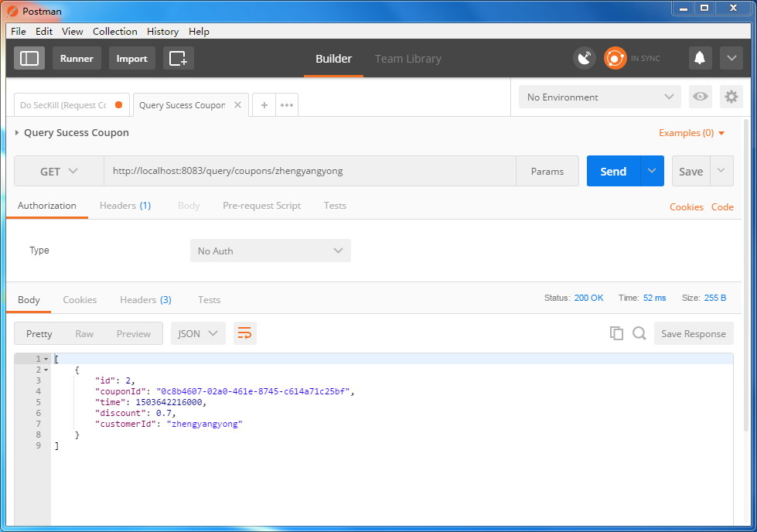Open the manage environments gear icon
757x532 pixels.
pos(731,97)
